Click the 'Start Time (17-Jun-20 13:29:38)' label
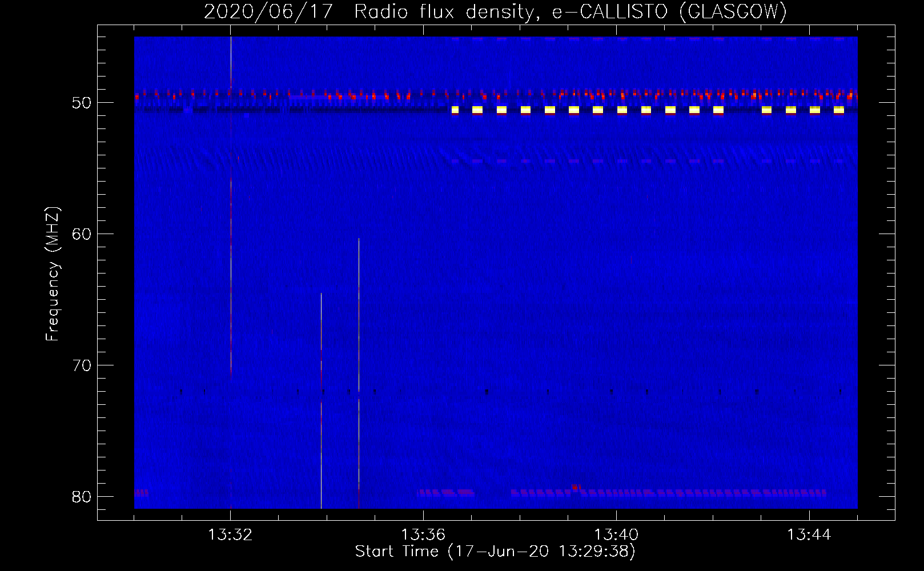The height and width of the screenshot is (571, 924). [495, 552]
